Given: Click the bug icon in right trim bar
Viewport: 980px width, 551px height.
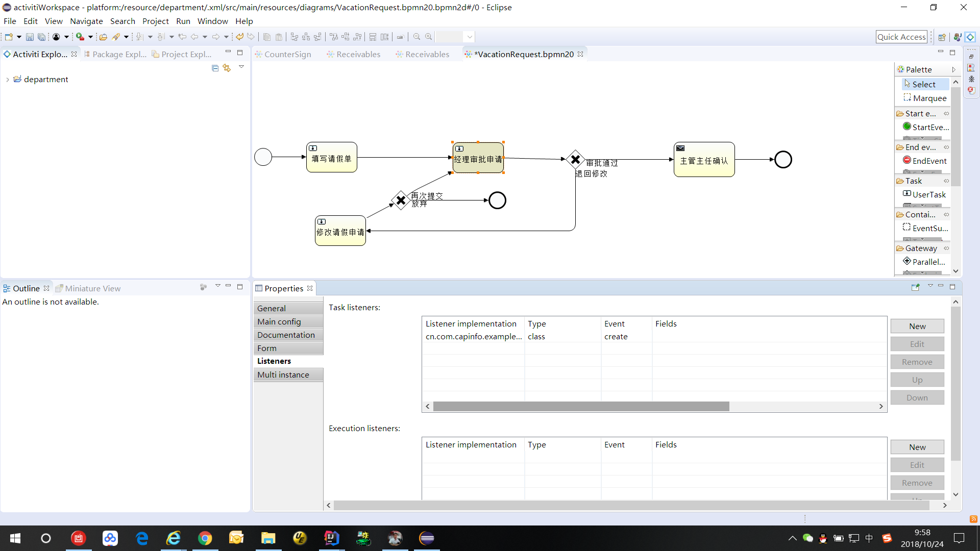Looking at the screenshot, I should (x=971, y=79).
